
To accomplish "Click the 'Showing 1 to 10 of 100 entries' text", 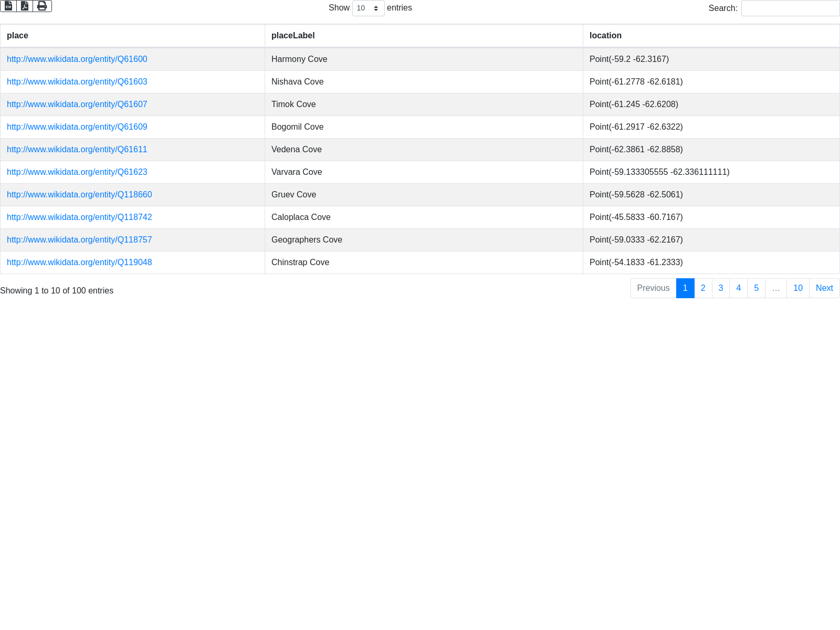I will [57, 291].
